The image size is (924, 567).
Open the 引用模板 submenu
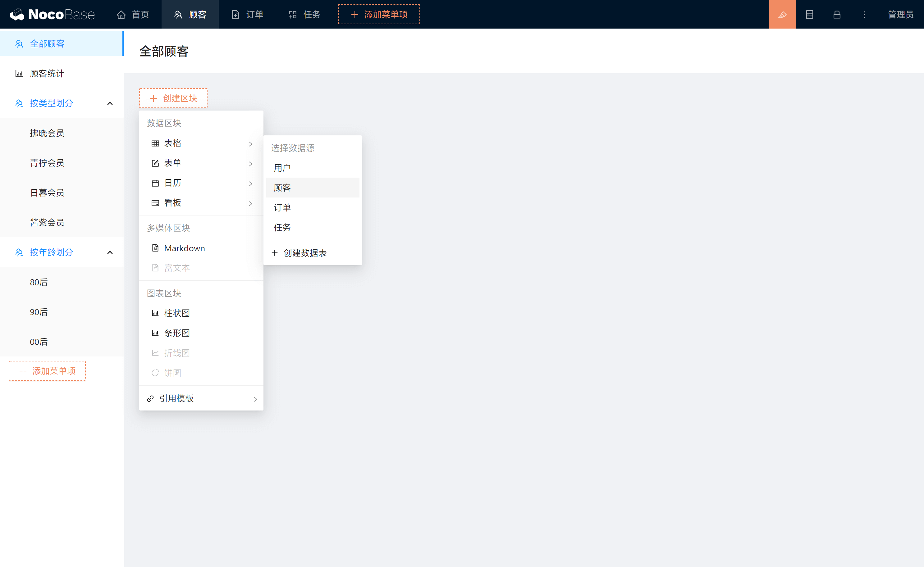pyautogui.click(x=177, y=398)
